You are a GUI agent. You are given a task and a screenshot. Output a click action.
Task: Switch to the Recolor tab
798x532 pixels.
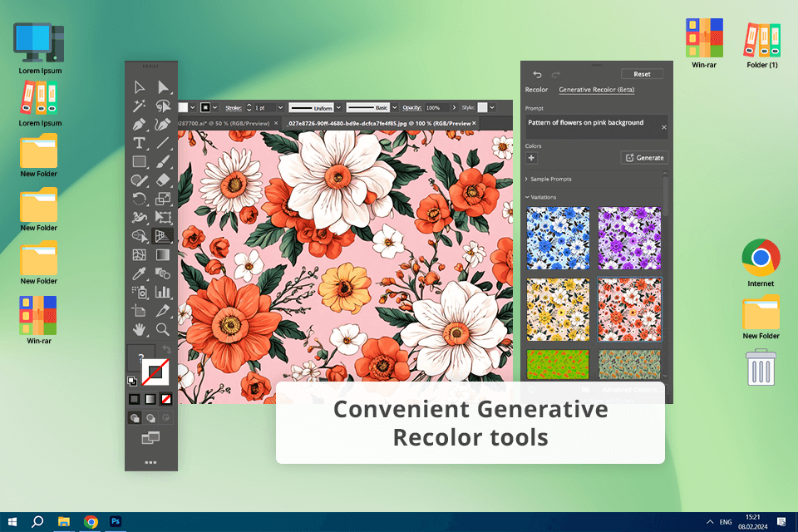tap(536, 90)
